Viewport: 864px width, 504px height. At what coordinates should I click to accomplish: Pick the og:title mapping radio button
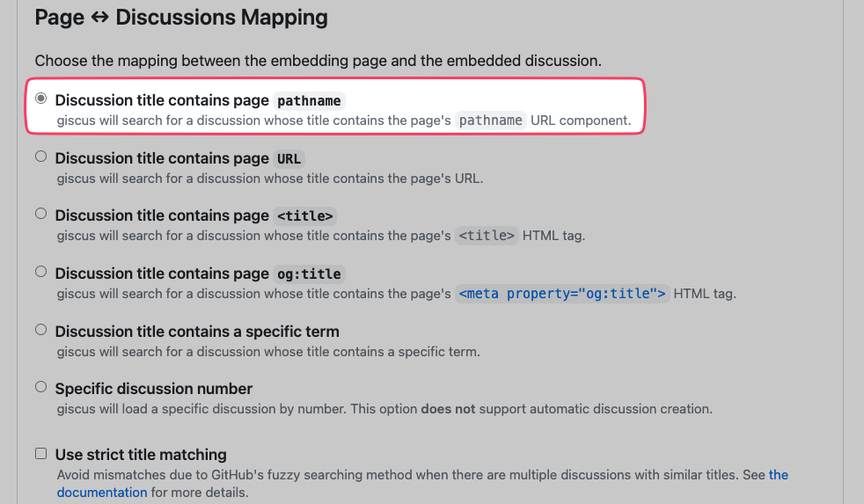tap(41, 272)
